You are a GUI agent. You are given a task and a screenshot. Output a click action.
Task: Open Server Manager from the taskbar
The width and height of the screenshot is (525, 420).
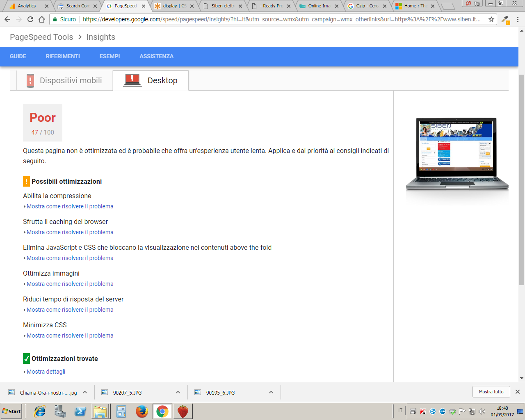click(x=60, y=411)
